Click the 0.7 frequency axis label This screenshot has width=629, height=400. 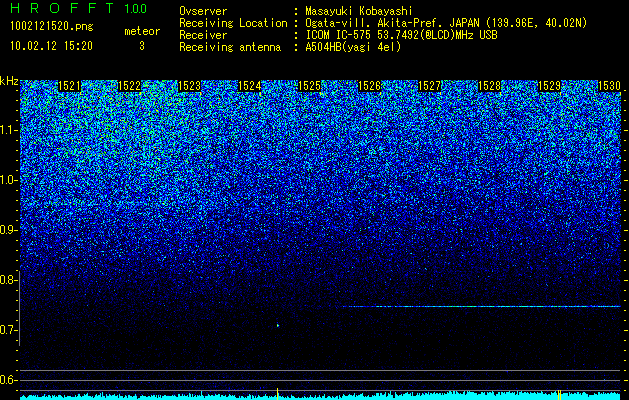(8, 330)
